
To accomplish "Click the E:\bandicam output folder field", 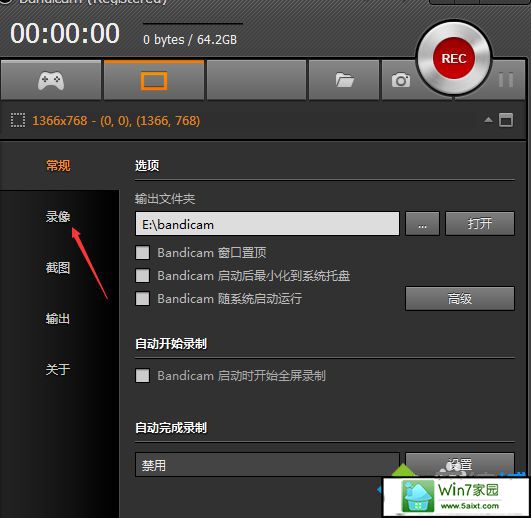I will (x=267, y=224).
